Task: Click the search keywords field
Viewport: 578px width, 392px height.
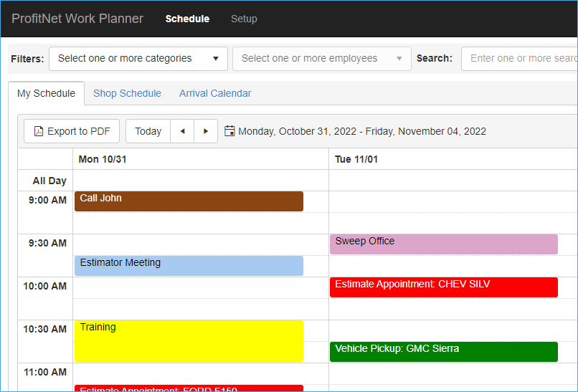Action: [x=520, y=59]
